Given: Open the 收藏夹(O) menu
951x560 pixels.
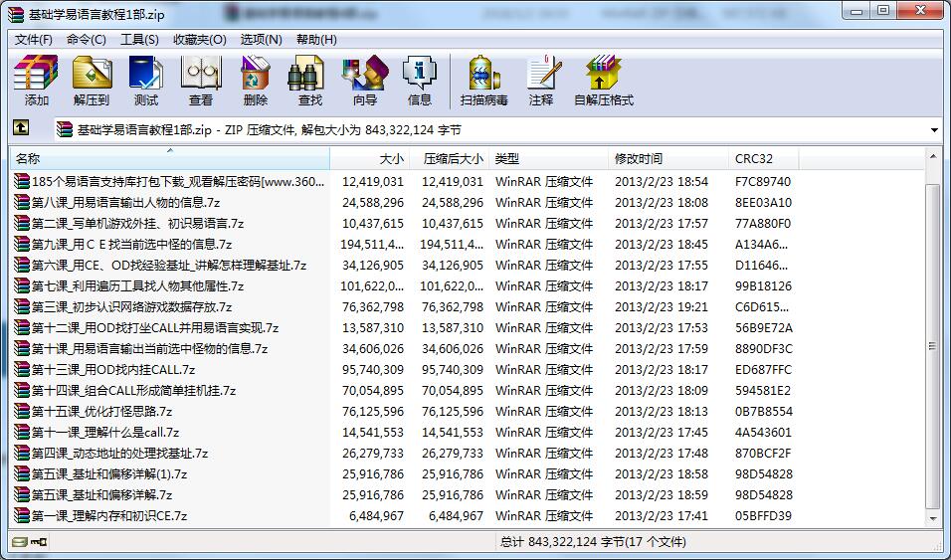Looking at the screenshot, I should click(199, 40).
